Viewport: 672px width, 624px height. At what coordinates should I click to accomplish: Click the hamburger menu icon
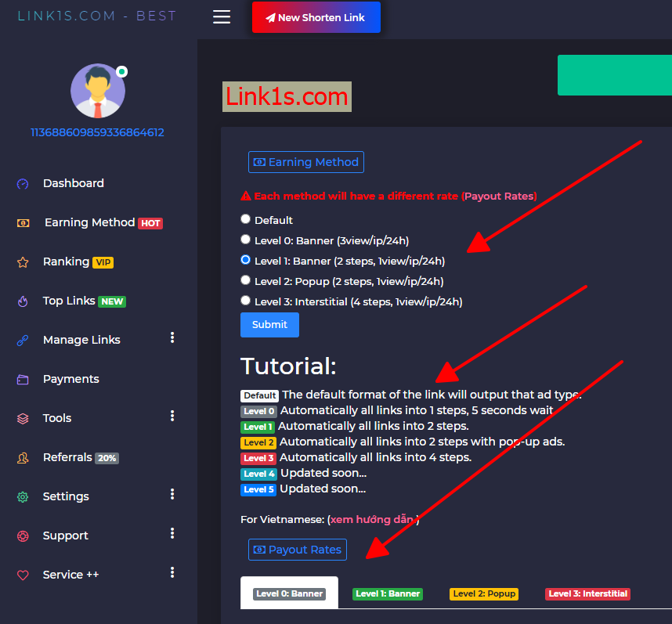pos(222,16)
